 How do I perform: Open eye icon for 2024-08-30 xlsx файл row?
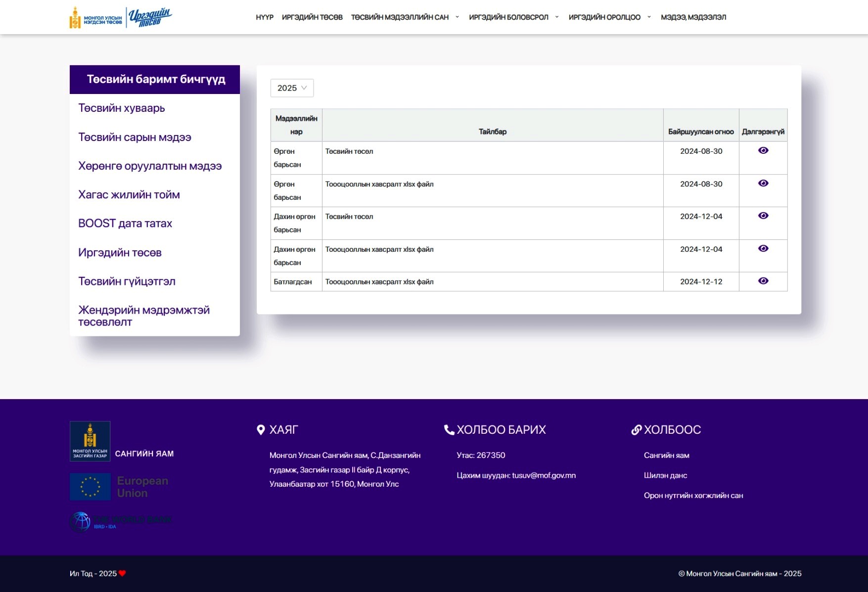(x=763, y=183)
